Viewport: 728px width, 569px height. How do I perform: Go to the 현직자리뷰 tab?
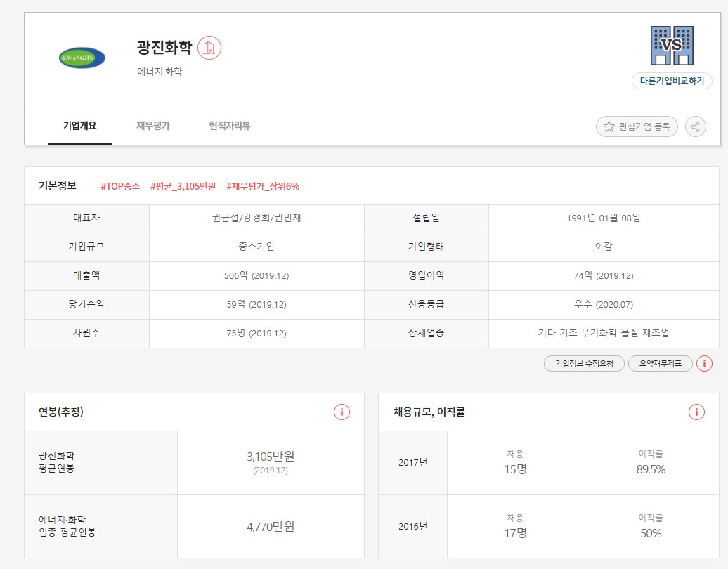pyautogui.click(x=229, y=126)
